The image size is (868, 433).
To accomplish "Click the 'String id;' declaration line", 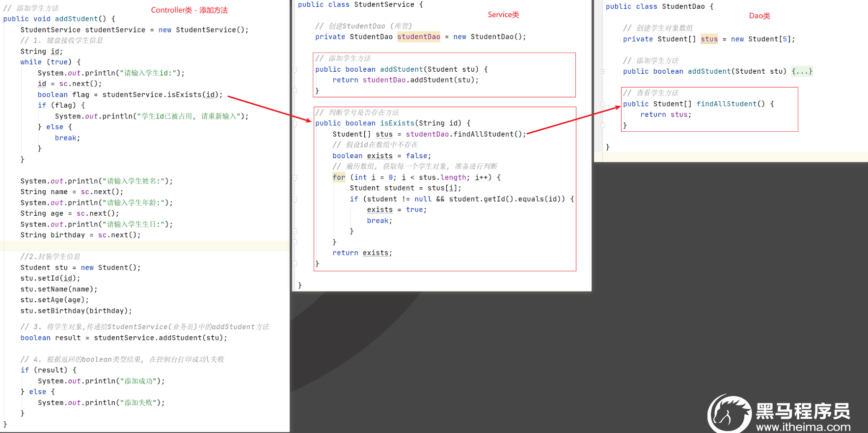I will (x=42, y=52).
